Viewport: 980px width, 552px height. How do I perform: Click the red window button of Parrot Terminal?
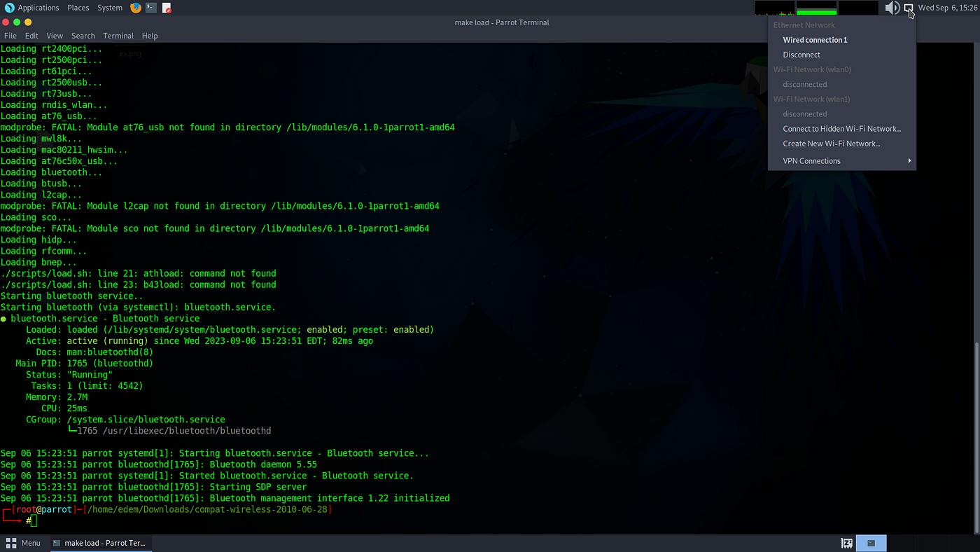6,22
